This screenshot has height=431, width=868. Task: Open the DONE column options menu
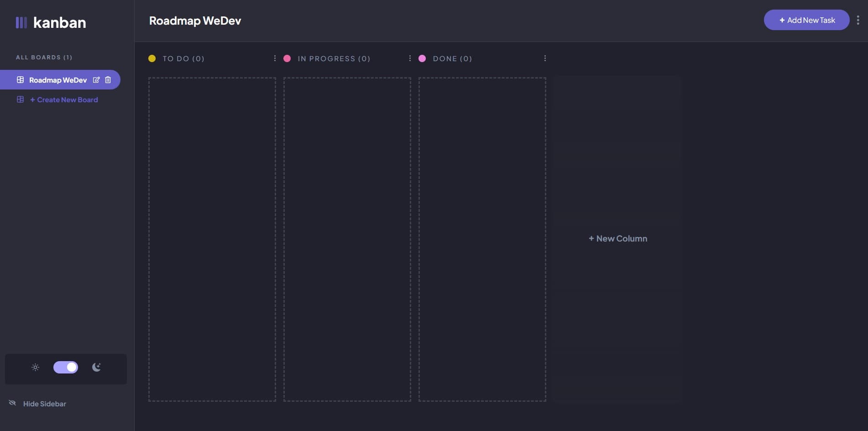(x=545, y=58)
